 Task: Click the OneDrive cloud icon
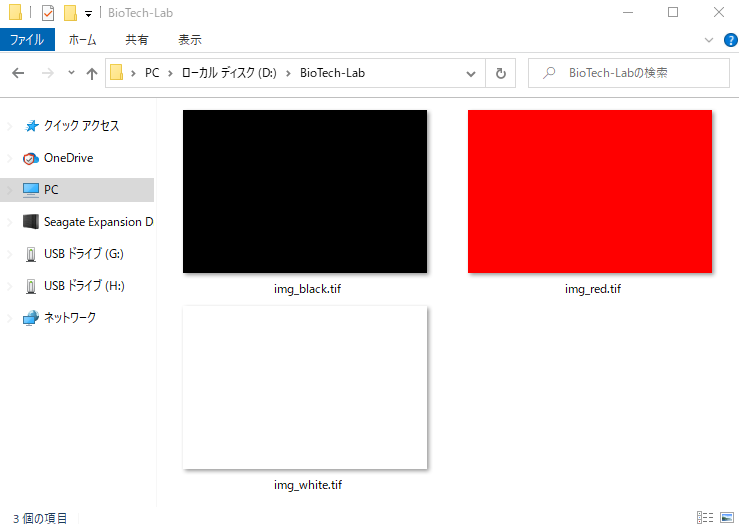(31, 158)
